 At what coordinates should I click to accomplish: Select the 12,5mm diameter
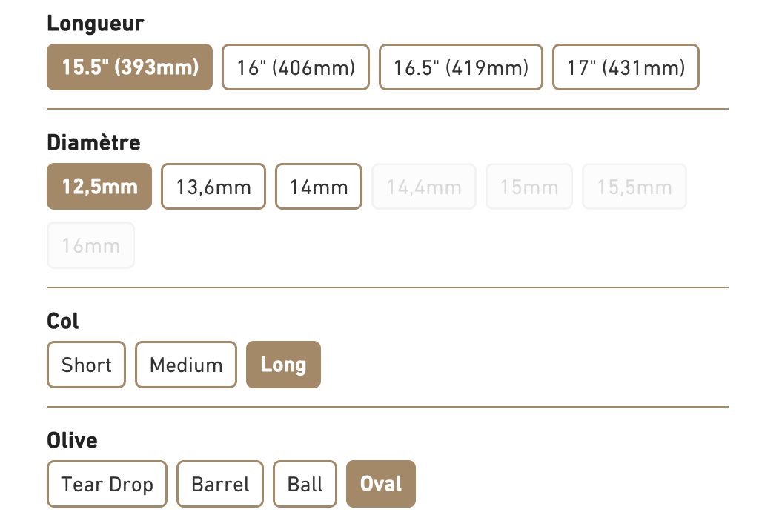click(x=99, y=186)
